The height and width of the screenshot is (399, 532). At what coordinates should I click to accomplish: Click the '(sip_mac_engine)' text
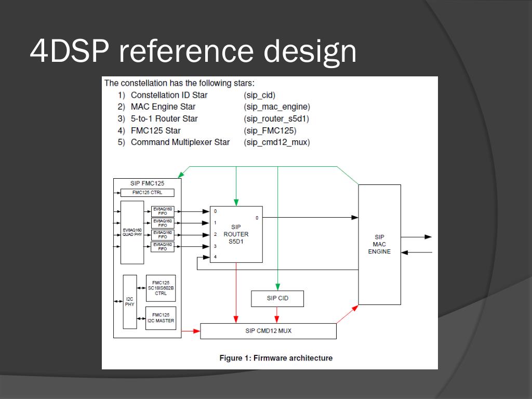point(277,107)
